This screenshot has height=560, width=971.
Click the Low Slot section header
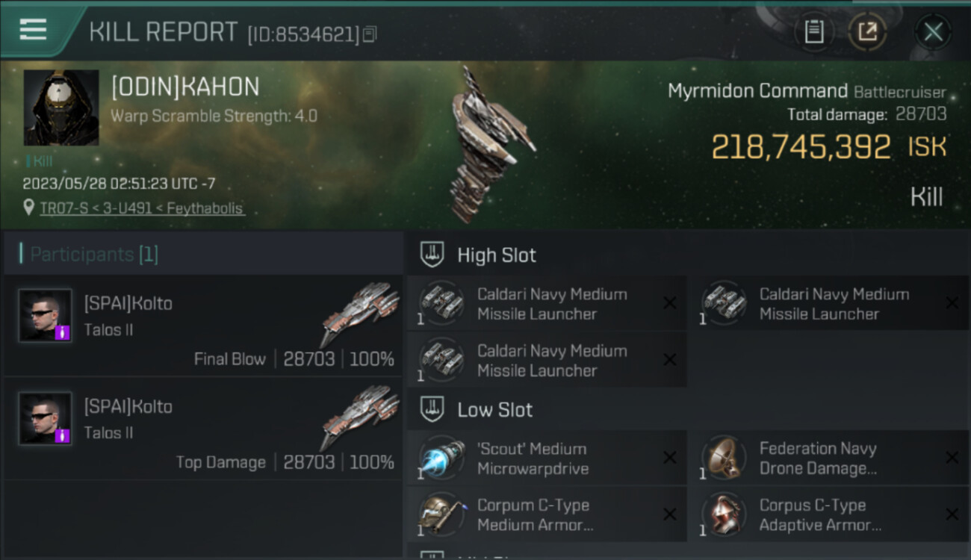click(x=495, y=409)
